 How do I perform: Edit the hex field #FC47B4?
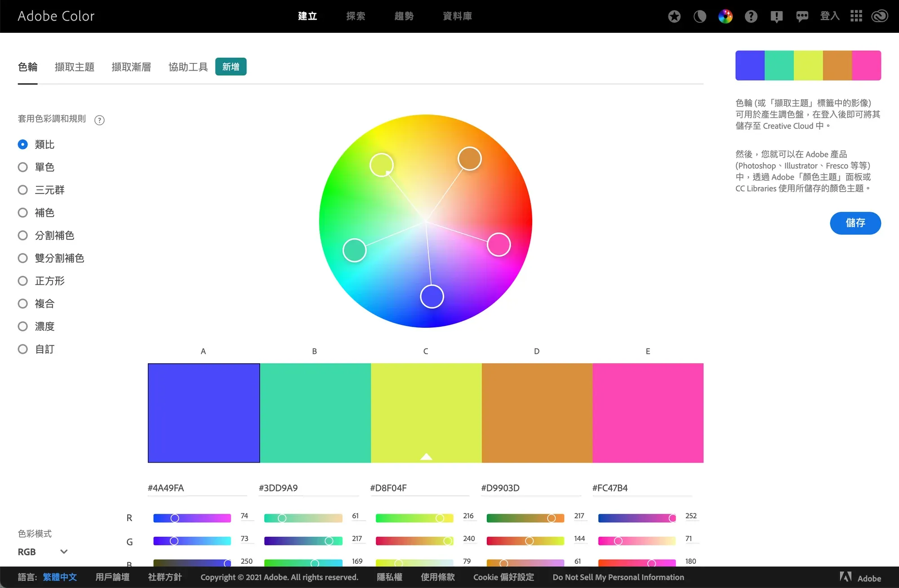[642, 488]
